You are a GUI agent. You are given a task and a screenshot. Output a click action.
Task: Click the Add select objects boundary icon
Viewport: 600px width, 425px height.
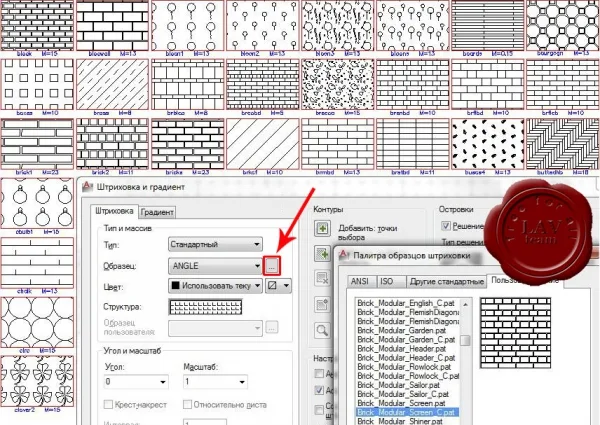coord(322,253)
